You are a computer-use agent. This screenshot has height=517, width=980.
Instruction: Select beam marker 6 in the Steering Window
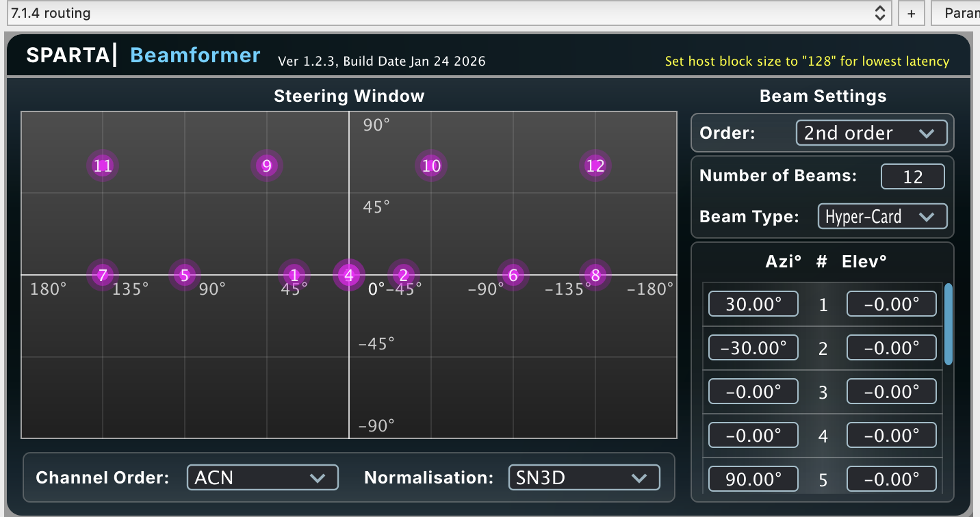[x=513, y=276]
